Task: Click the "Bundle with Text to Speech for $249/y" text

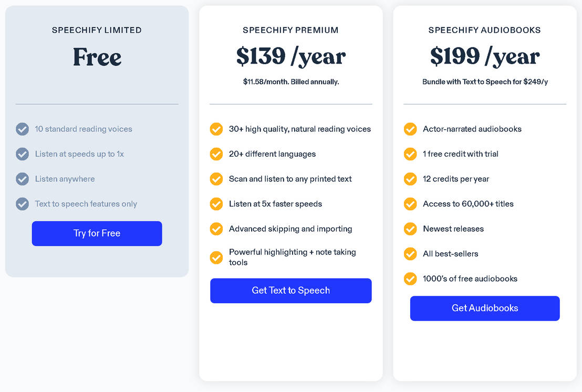Action: click(x=484, y=81)
